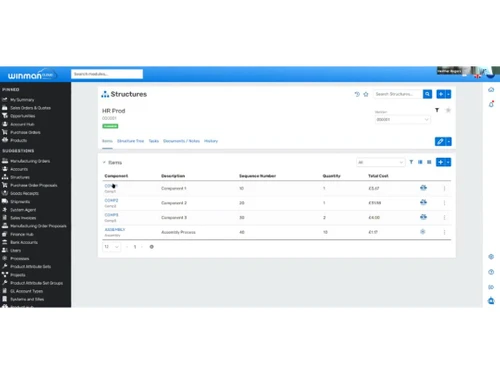Click the magnifier search button for Structures
This screenshot has height=375, width=500.
(427, 94)
